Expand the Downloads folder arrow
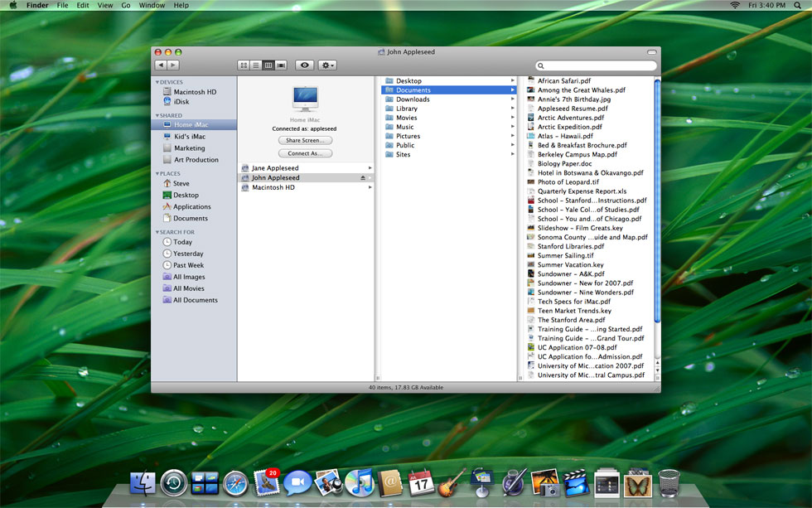The width and height of the screenshot is (812, 508). click(x=513, y=99)
